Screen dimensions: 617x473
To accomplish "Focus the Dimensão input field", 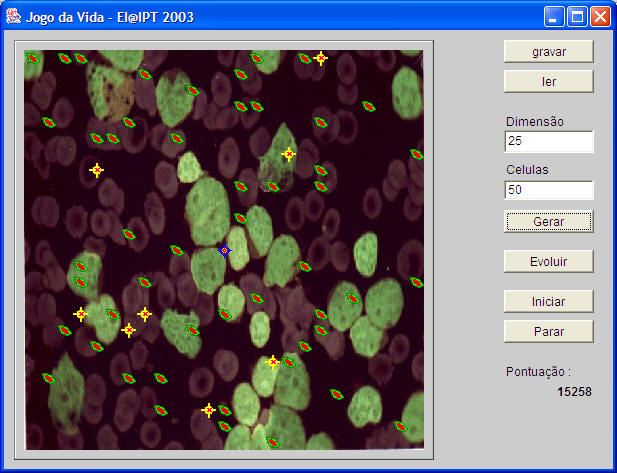I will tap(548, 141).
